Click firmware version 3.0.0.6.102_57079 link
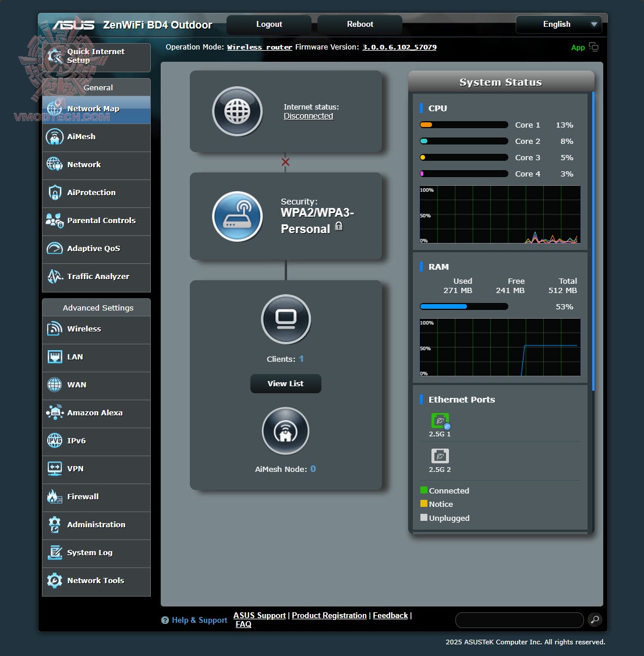 pyautogui.click(x=399, y=47)
